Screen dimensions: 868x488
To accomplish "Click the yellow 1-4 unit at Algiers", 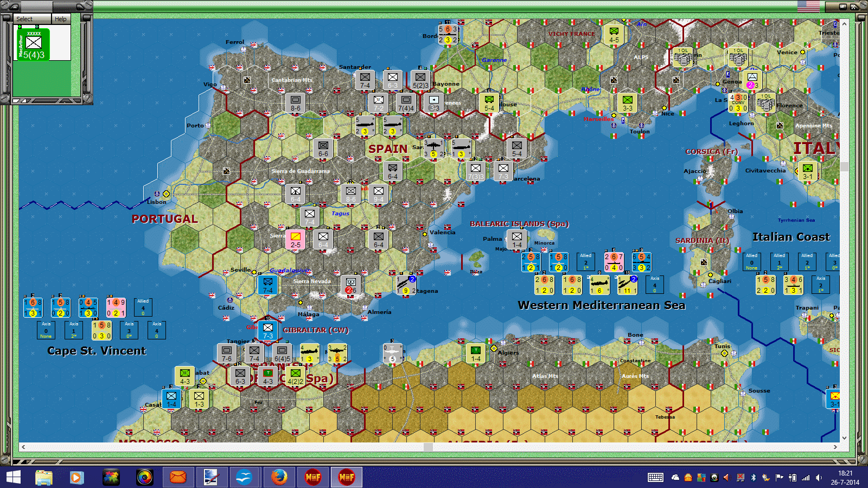I will coord(475,353).
